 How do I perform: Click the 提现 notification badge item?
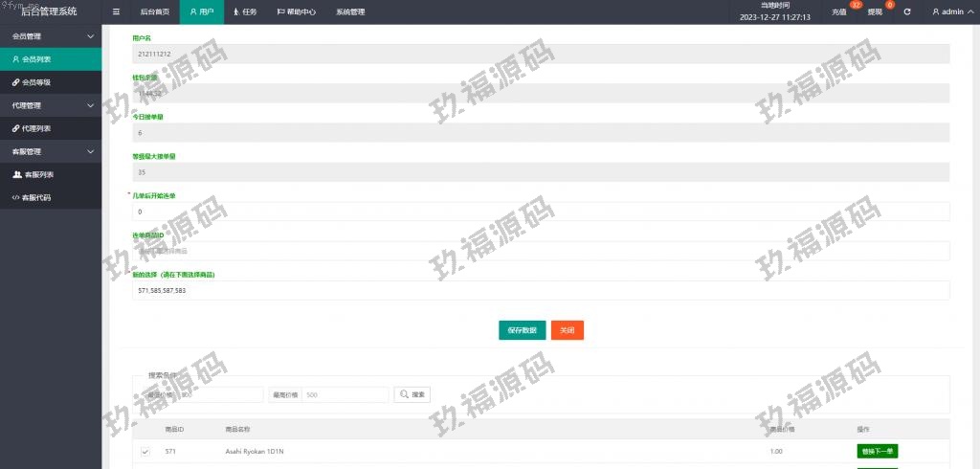875,12
